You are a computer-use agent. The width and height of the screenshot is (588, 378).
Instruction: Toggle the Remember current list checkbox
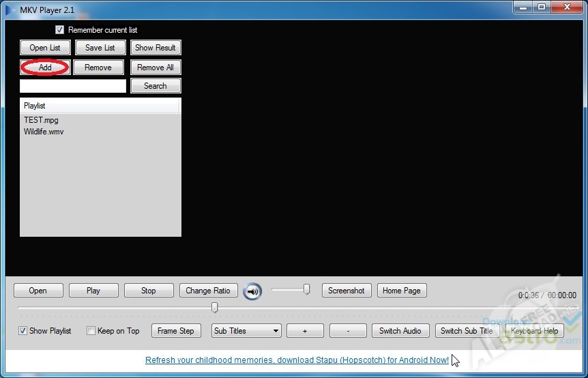pos(59,30)
